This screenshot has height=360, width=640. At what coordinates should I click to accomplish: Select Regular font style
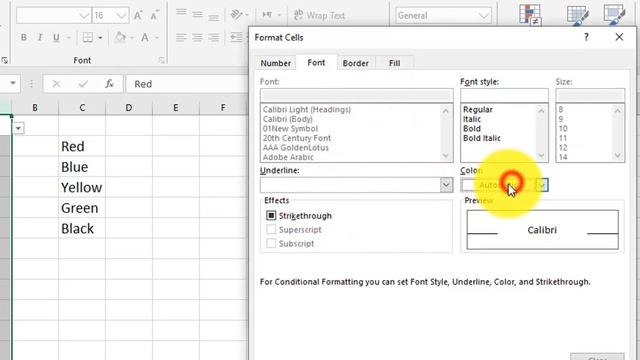pyautogui.click(x=478, y=109)
